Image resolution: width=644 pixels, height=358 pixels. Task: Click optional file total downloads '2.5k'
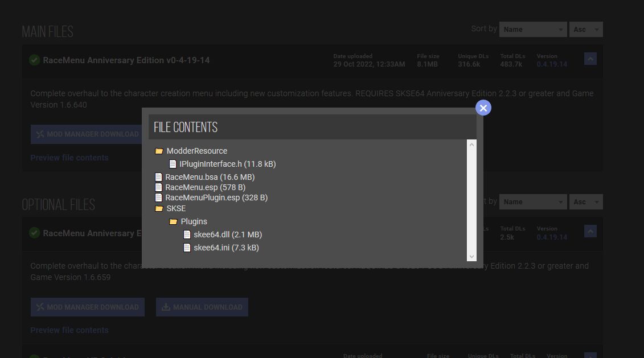pyautogui.click(x=507, y=237)
